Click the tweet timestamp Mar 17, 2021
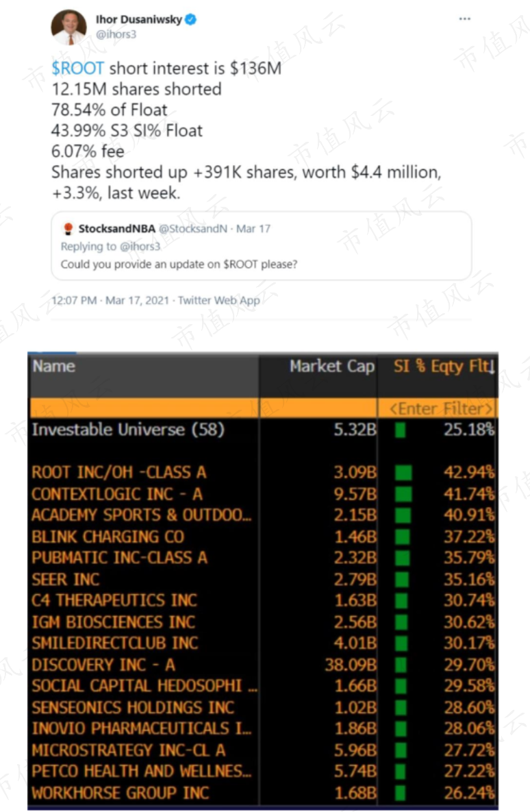The height and width of the screenshot is (812, 530). click(x=137, y=300)
